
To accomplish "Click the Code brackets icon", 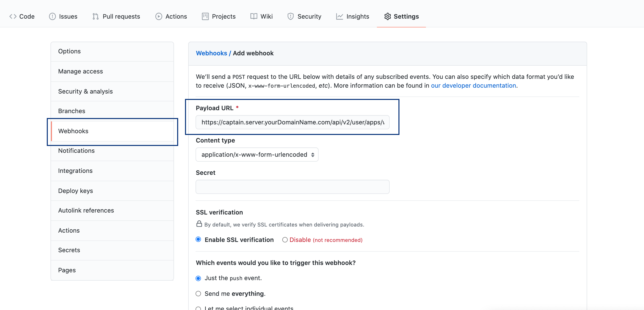I will point(13,16).
